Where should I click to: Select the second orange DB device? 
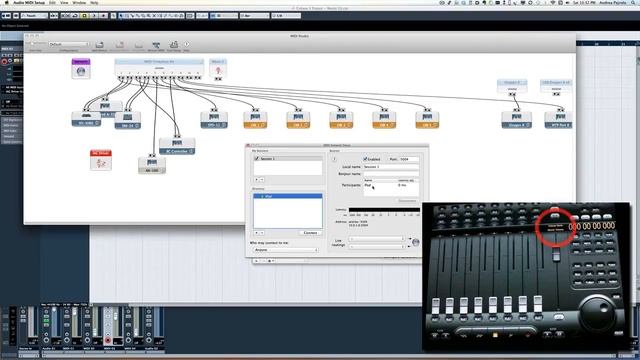pos(298,120)
